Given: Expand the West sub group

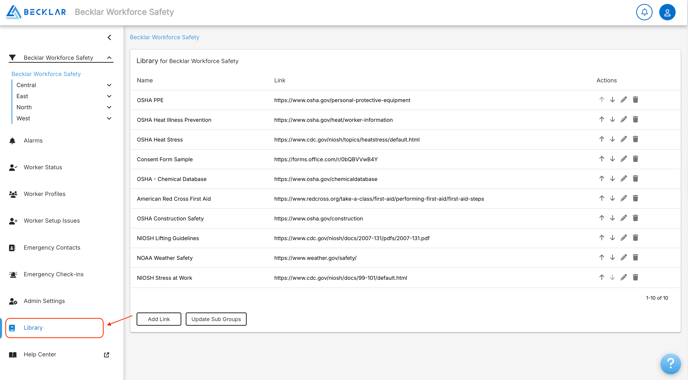Looking at the screenshot, I should click(109, 118).
